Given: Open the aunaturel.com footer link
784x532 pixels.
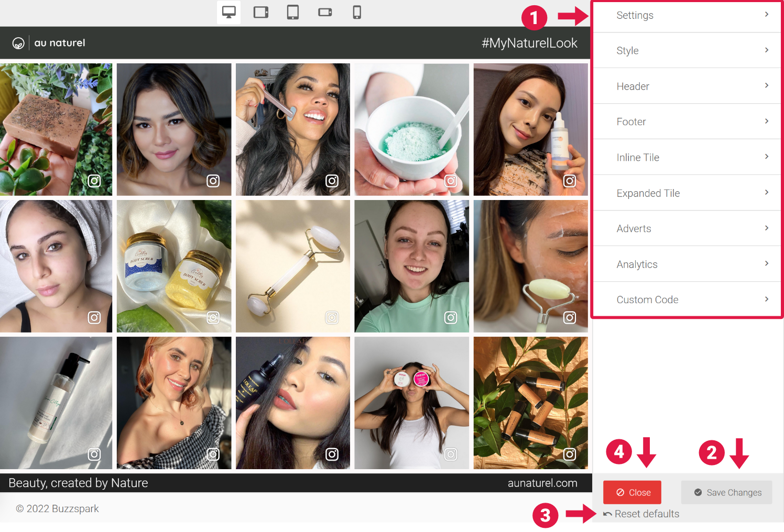Looking at the screenshot, I should pyautogui.click(x=542, y=483).
